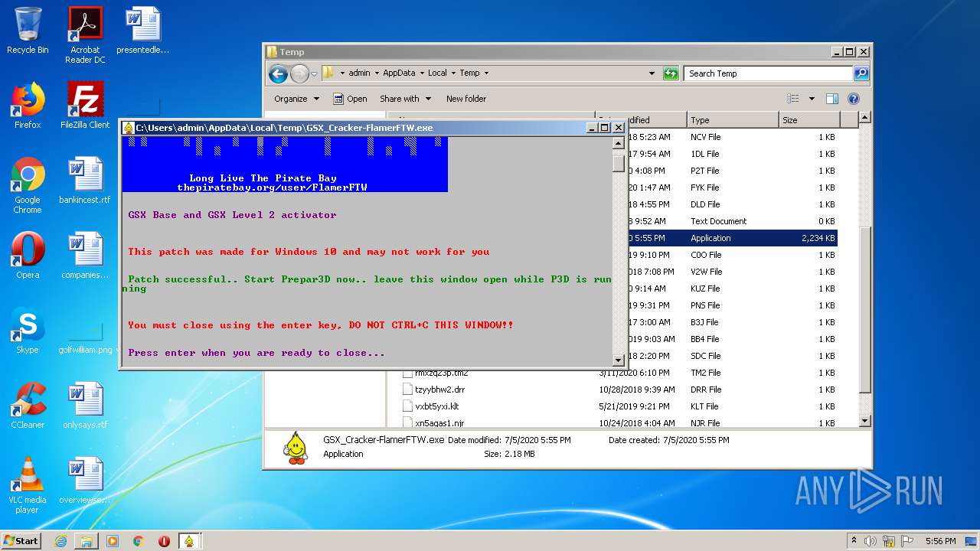This screenshot has width=980, height=551.
Task: Click the volume speaker tray icon
Action: pos(871,541)
